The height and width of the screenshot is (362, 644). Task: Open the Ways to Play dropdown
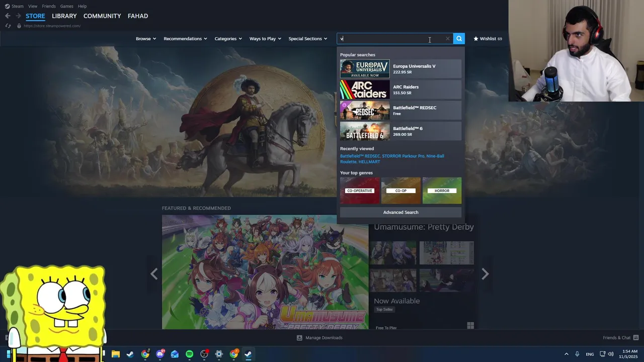(265, 39)
